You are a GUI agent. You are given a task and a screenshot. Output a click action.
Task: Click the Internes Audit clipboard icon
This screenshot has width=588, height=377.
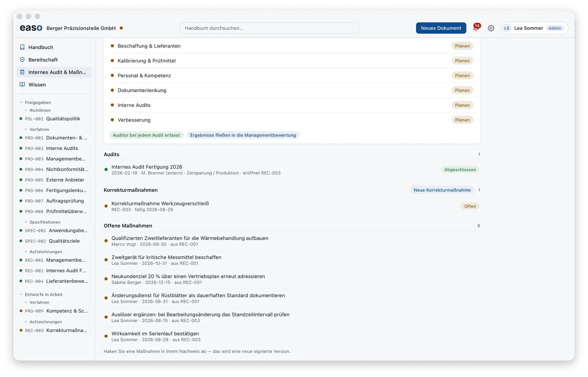[22, 72]
